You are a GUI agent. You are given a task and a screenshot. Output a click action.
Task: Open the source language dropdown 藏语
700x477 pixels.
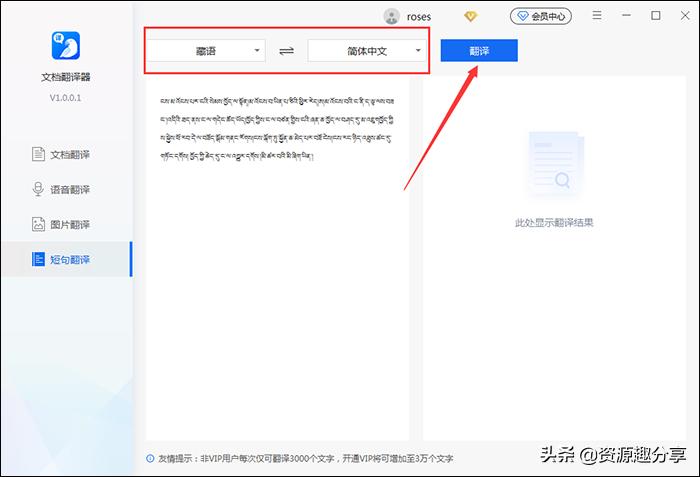click(206, 51)
